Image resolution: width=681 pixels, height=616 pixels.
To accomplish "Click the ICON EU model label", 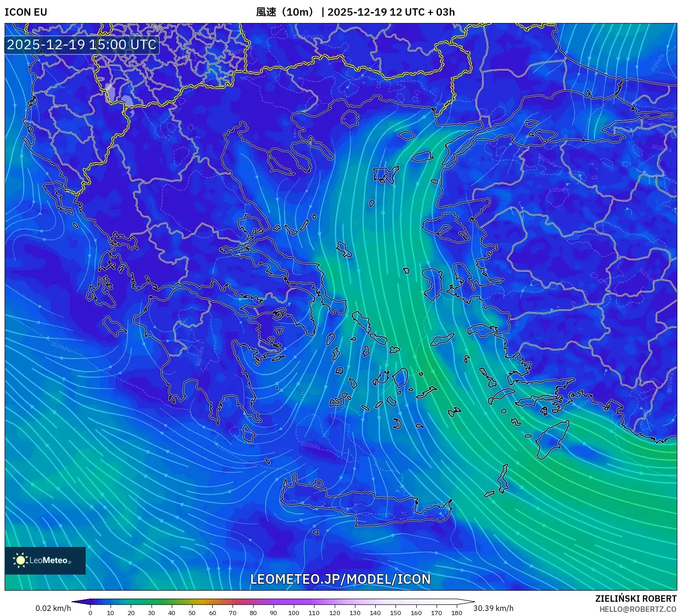I will [x=26, y=12].
